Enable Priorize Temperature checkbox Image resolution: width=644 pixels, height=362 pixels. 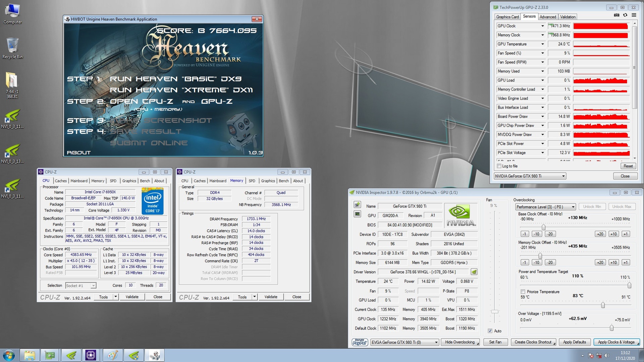523,292
